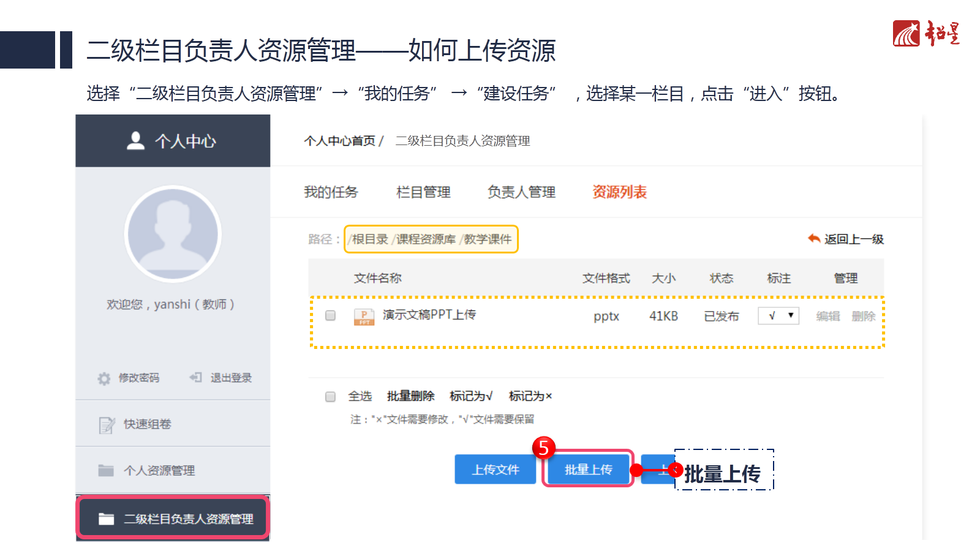980x551 pixels.
Task: Click the 41KB size cell
Action: tap(663, 316)
